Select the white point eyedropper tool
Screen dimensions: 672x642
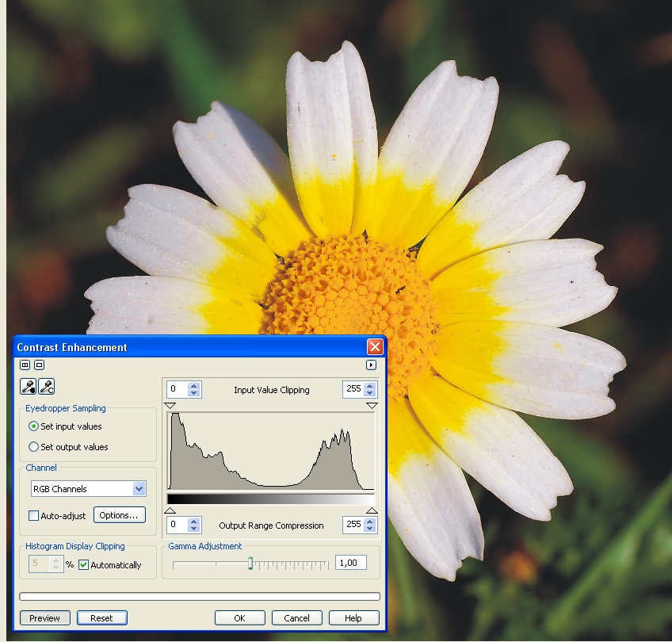pyautogui.click(x=47, y=387)
